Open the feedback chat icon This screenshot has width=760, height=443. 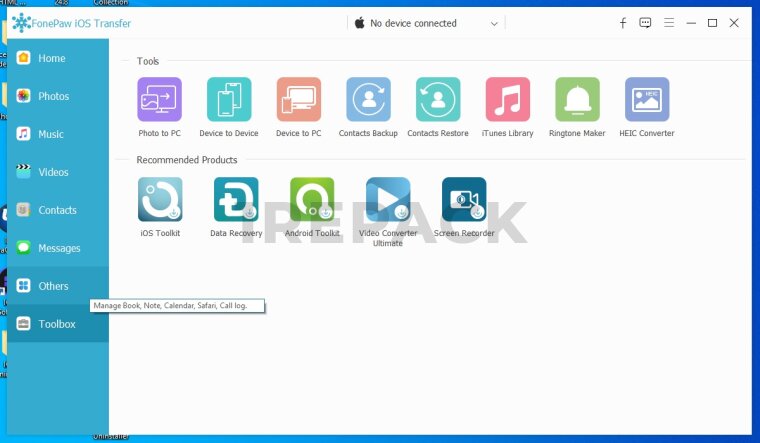646,23
